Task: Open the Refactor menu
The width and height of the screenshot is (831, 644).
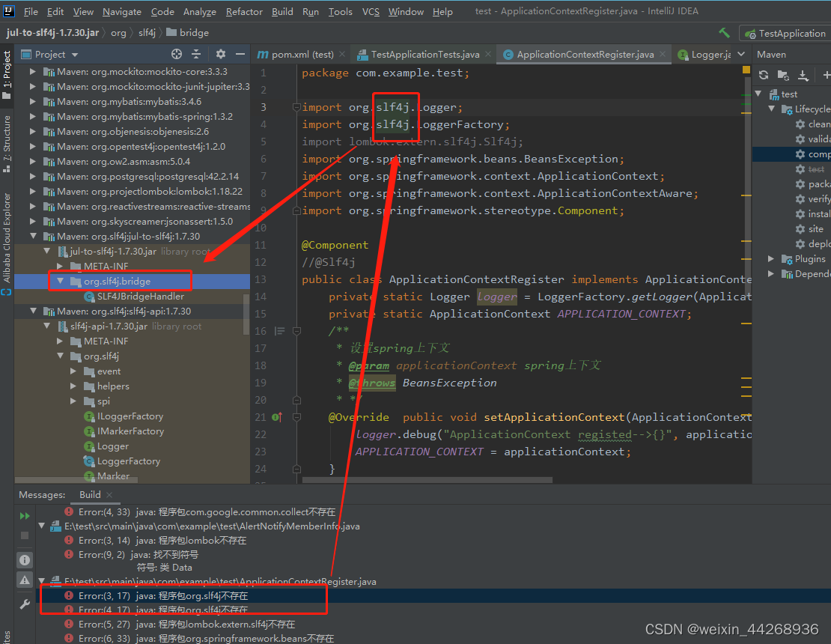Action: pyautogui.click(x=244, y=12)
